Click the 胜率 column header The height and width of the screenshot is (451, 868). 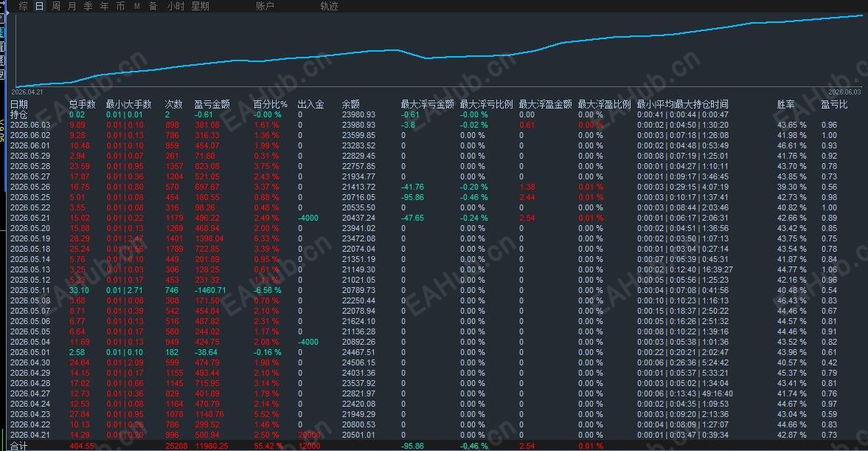coord(785,104)
